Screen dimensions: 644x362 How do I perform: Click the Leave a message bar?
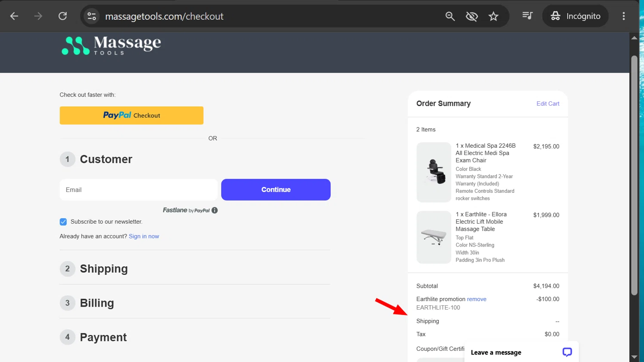(522, 352)
